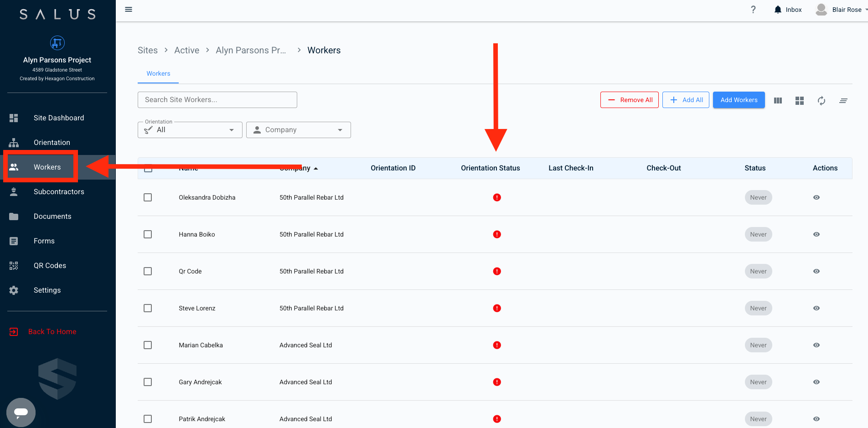Check the box for Hanna Boiko
This screenshot has width=868, height=428.
click(x=148, y=234)
